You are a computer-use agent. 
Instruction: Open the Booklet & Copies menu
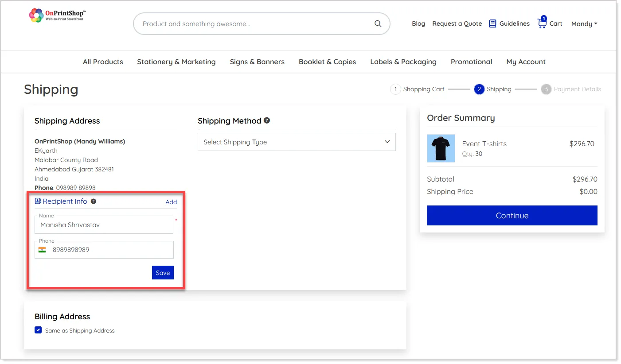tap(328, 62)
